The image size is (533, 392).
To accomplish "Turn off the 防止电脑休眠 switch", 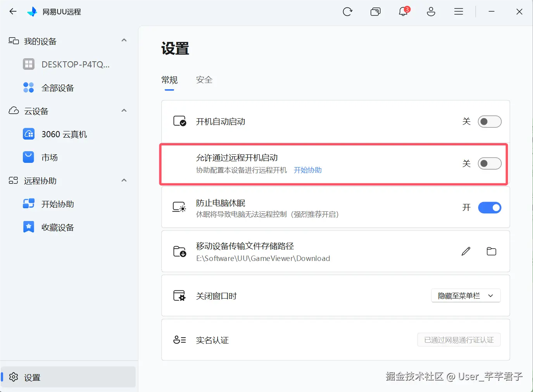I will point(490,208).
